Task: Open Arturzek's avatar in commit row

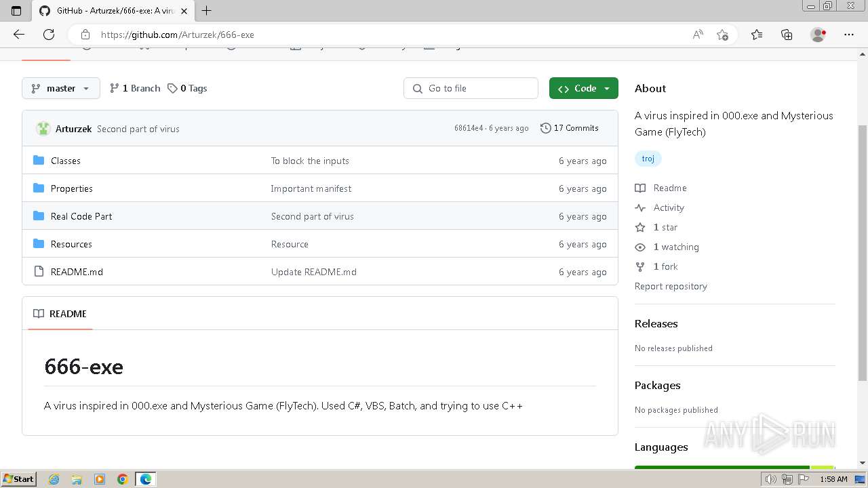Action: tap(43, 128)
